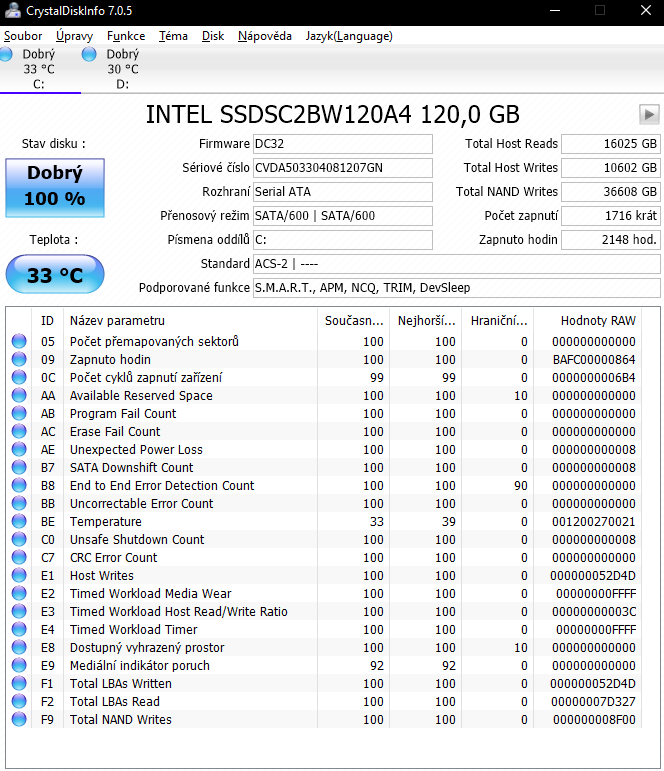Click the Sériové číslo value field
664x771 pixels.
tap(342, 168)
